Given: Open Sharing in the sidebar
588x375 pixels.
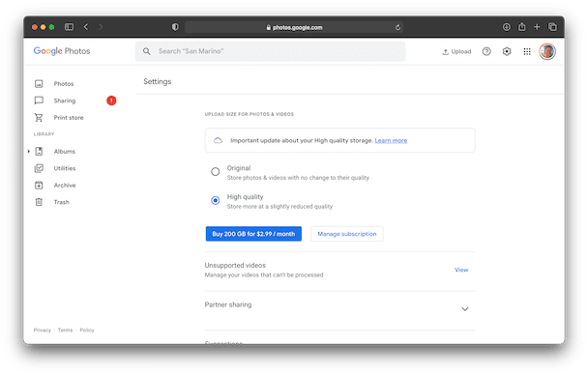Looking at the screenshot, I should [x=65, y=101].
